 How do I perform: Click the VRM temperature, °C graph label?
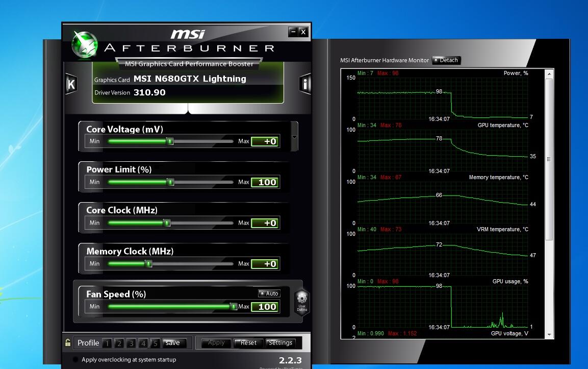coord(502,229)
